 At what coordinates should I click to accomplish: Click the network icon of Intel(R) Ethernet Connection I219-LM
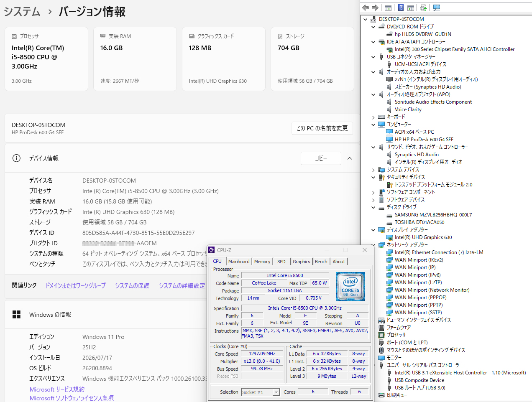[x=389, y=252]
